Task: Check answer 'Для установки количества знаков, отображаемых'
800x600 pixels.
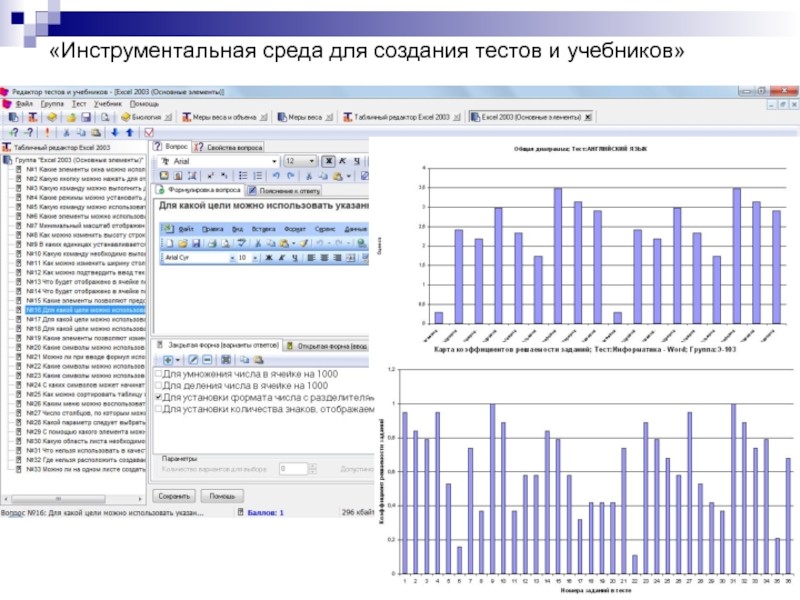Action: pyautogui.click(x=159, y=409)
